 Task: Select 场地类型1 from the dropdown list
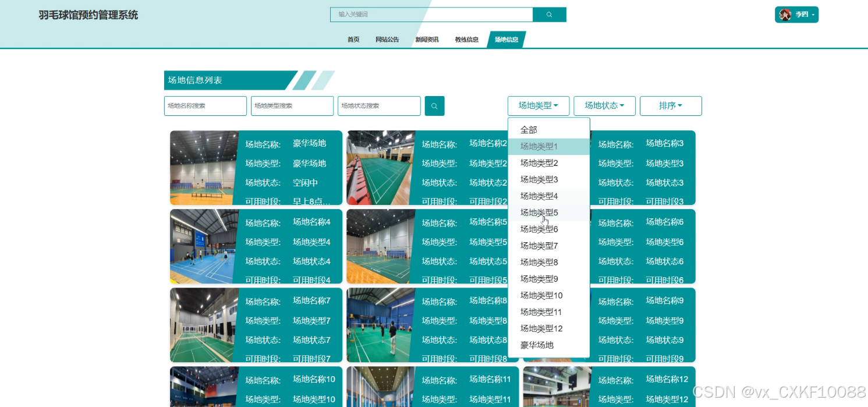(x=549, y=147)
